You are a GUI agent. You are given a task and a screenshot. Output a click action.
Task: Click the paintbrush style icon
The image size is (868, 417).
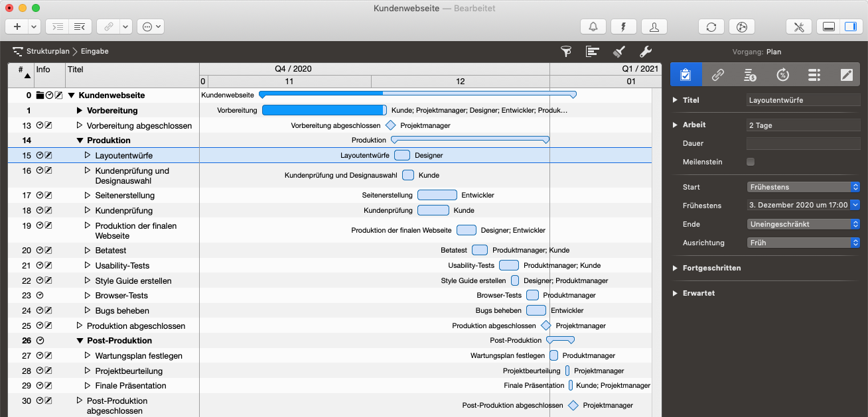[x=618, y=51]
